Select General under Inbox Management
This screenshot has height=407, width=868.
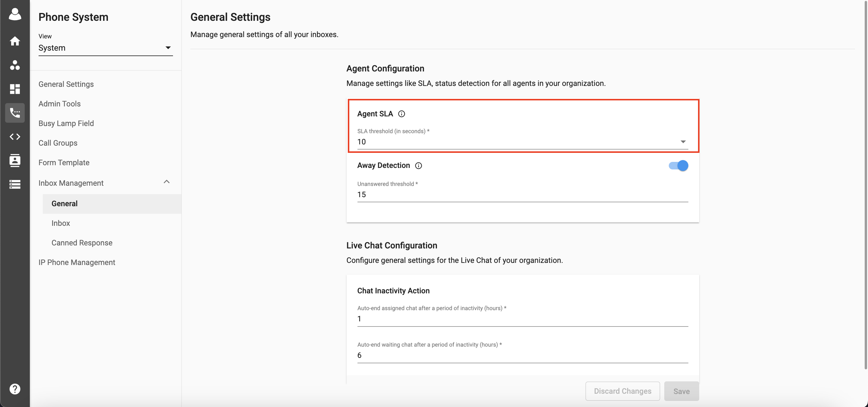tap(112, 203)
